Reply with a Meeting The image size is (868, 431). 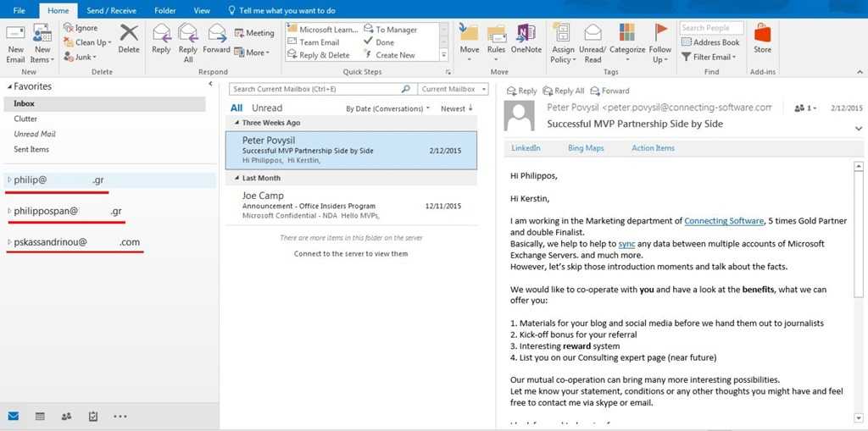click(x=254, y=33)
